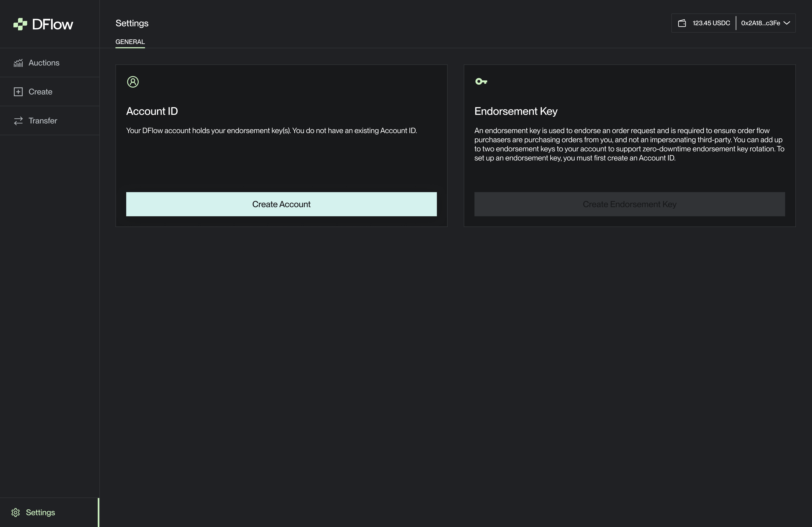This screenshot has width=812, height=527.
Task: Expand the wallet address dropdown chevron
Action: tap(787, 23)
